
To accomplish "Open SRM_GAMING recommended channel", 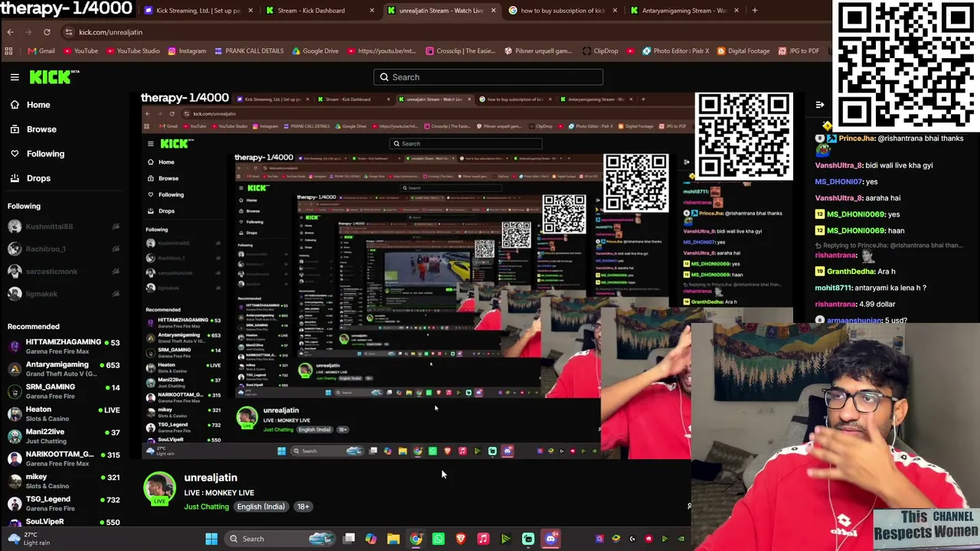I will tap(64, 391).
